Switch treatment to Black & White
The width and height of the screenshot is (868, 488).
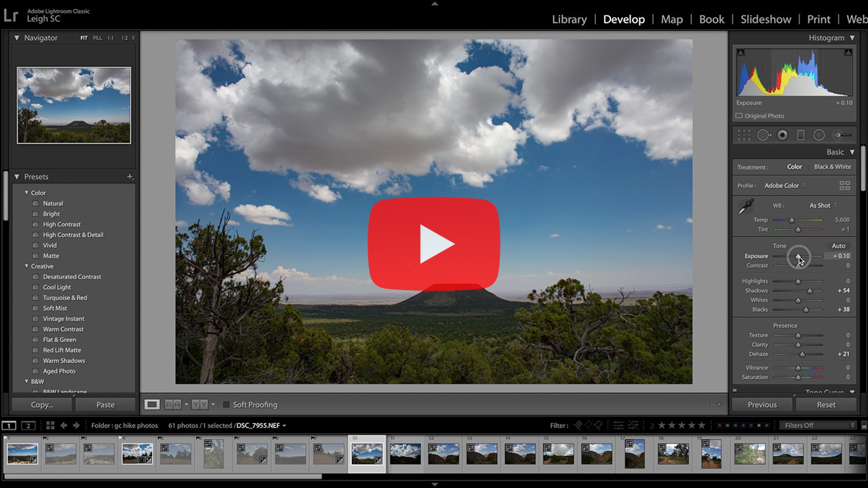point(832,167)
